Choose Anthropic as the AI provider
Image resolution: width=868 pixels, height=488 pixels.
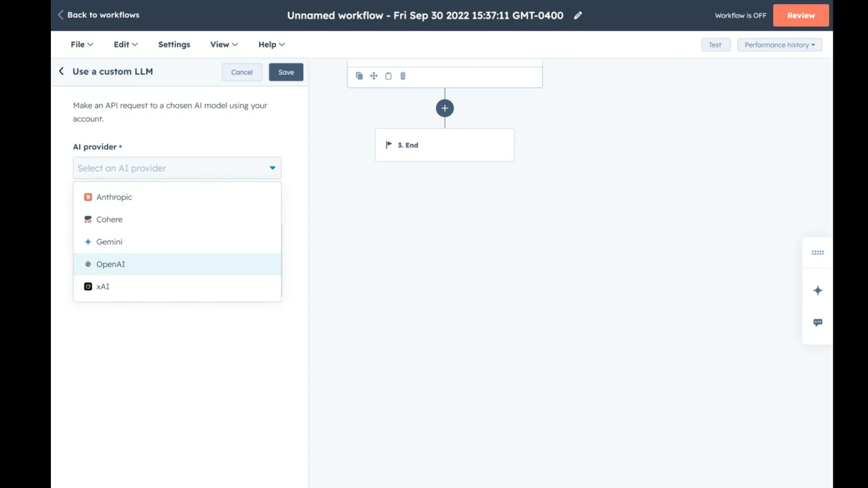tap(177, 197)
